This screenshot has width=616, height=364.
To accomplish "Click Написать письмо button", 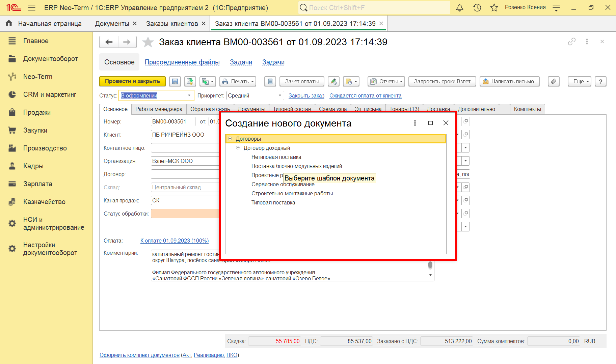I will 509,81.
